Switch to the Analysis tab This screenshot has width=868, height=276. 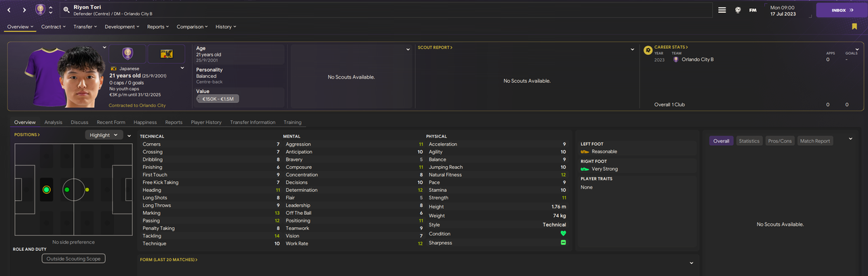[53, 122]
